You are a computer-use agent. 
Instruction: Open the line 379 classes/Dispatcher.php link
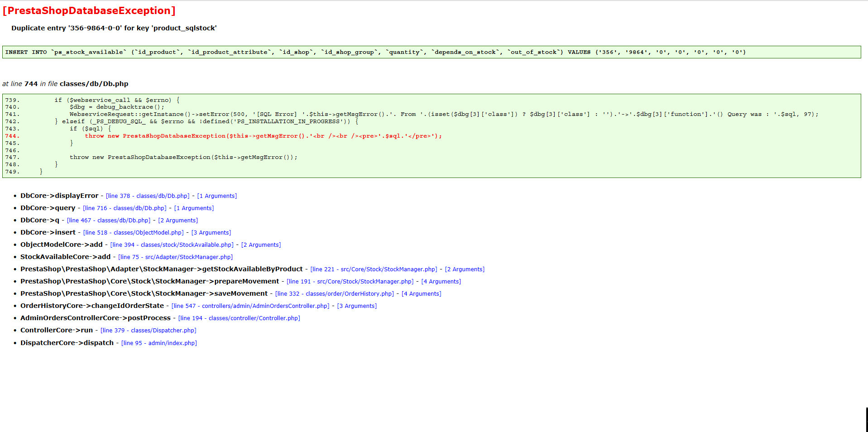[149, 331]
